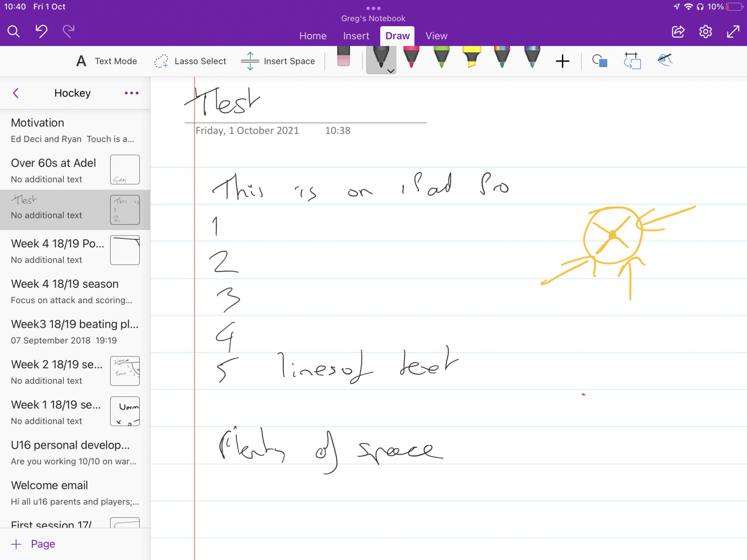
Task: Click Insert Space button
Action: point(278,61)
